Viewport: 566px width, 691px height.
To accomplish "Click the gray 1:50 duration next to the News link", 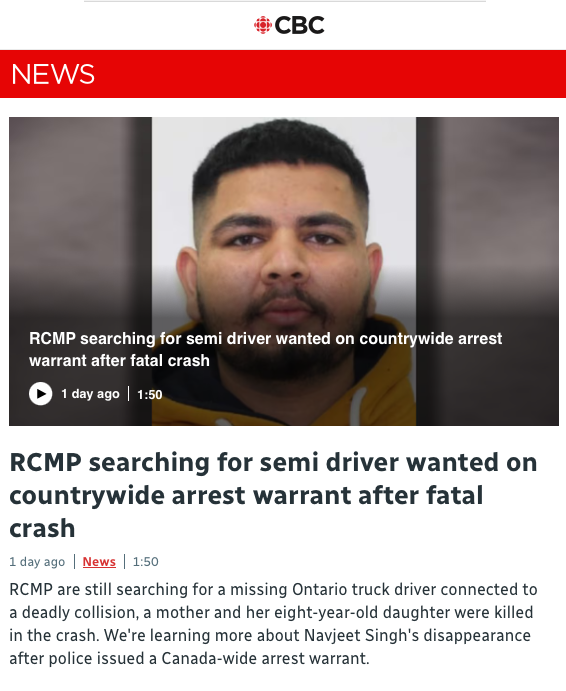I will (145, 562).
